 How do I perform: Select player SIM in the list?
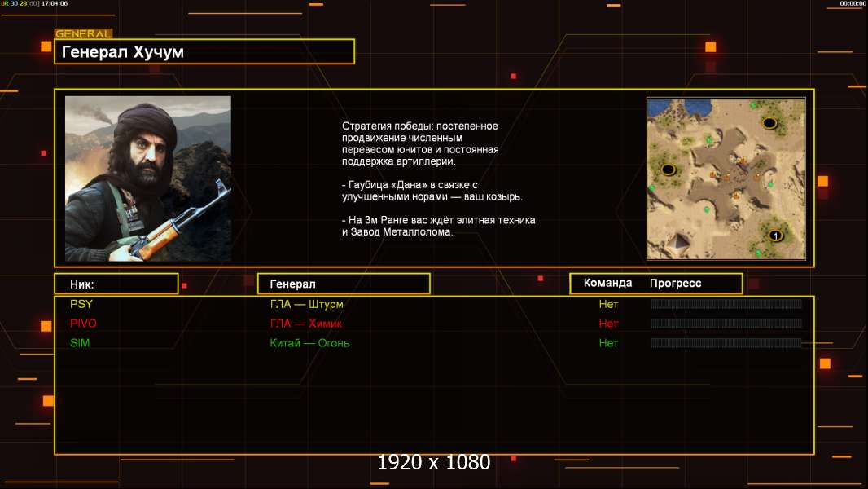80,343
